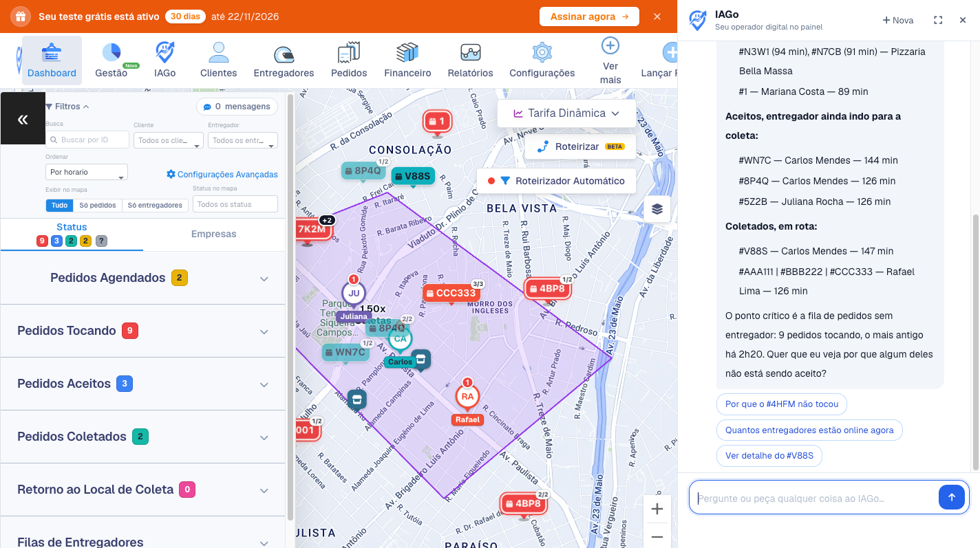Click Rafael courier marker on map
The width and height of the screenshot is (980, 548).
coord(467,397)
